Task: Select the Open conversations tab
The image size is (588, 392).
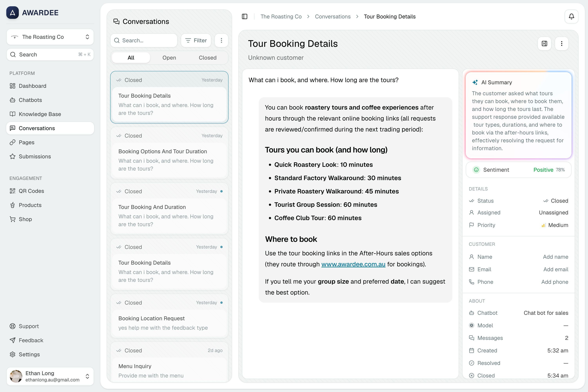Action: tap(169, 58)
